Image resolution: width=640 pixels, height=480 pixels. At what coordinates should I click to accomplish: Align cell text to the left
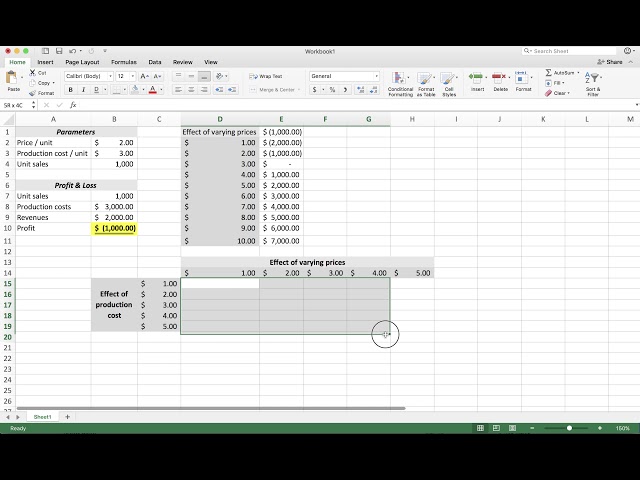pos(178,90)
